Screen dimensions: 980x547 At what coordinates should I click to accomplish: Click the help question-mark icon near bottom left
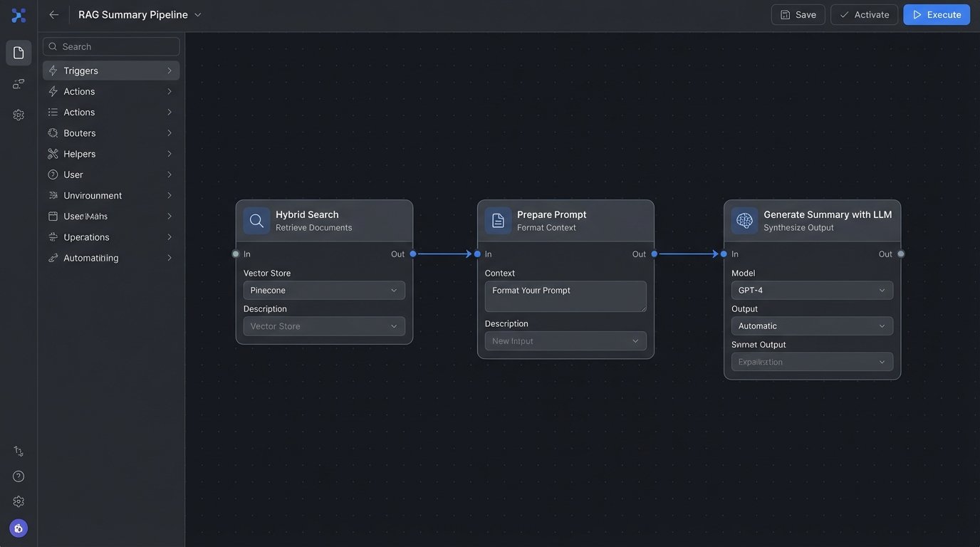16,475
